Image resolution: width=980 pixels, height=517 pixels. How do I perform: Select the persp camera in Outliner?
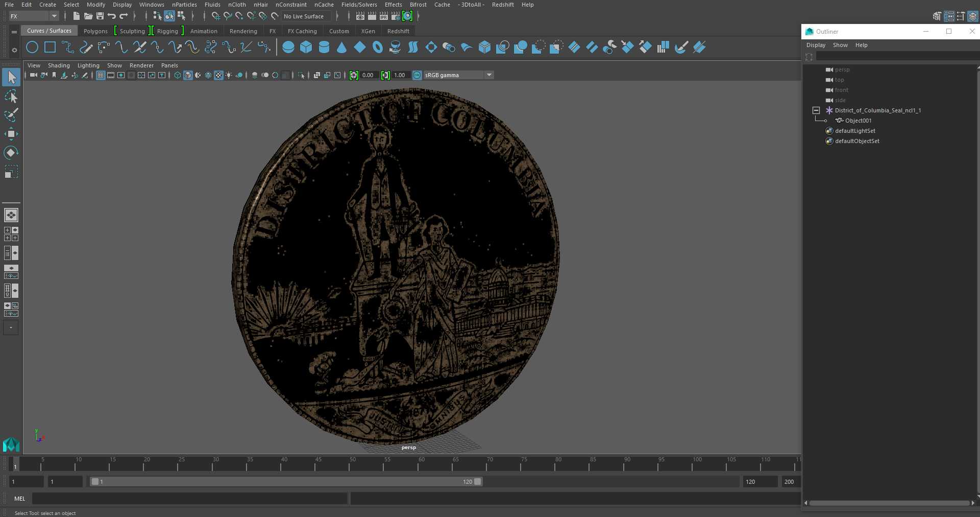click(842, 69)
